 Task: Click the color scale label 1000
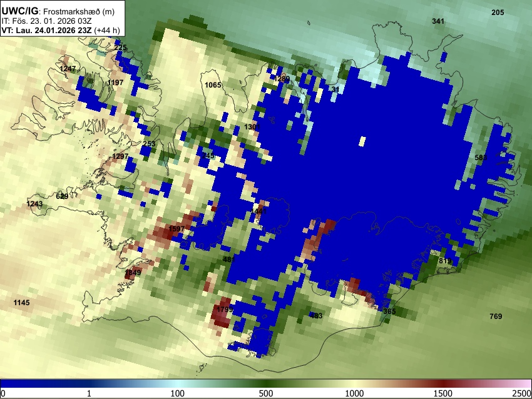click(x=354, y=393)
